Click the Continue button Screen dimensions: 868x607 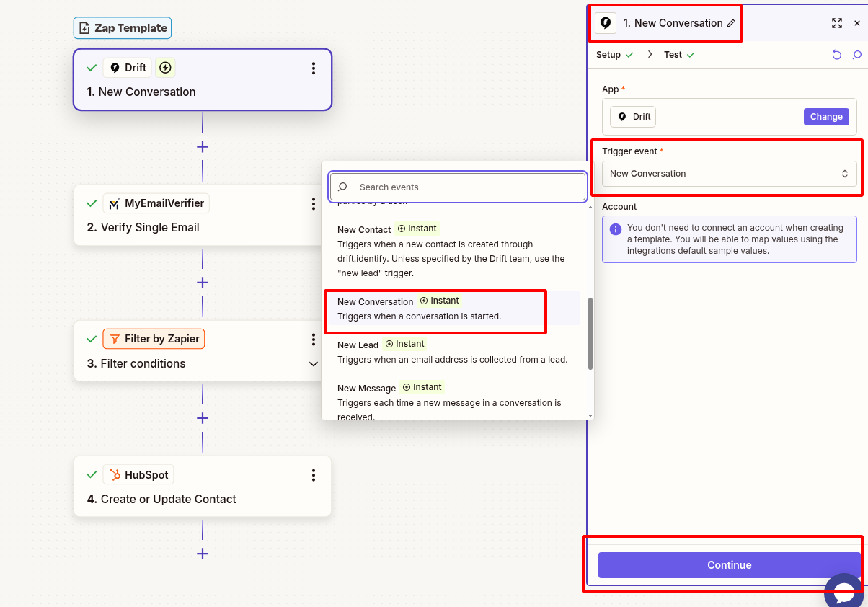(729, 565)
